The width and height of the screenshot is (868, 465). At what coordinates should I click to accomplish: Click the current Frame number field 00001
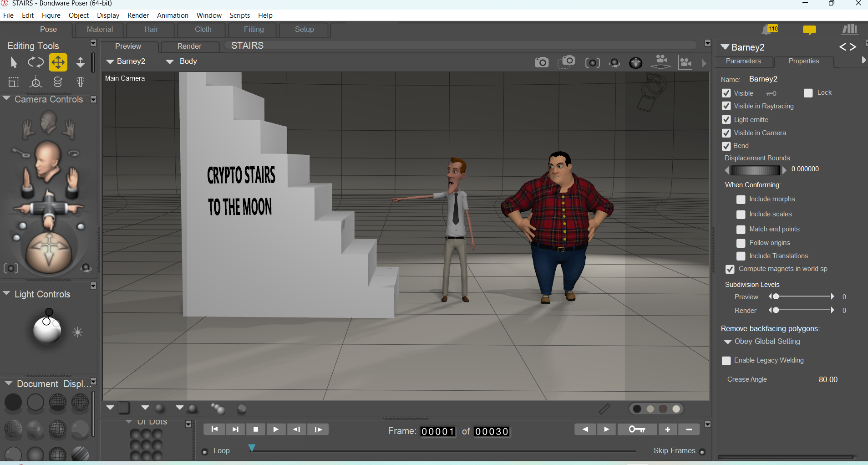(438, 431)
